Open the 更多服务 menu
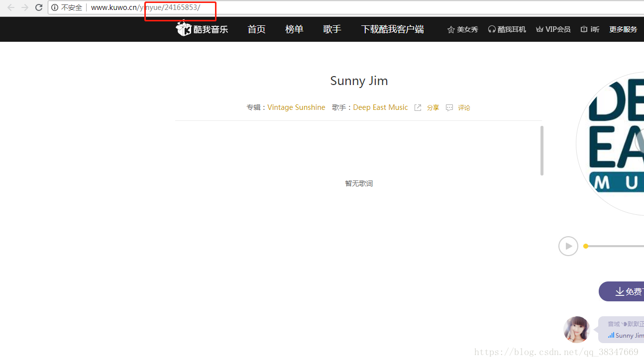The width and height of the screenshot is (644, 362). [x=623, y=29]
